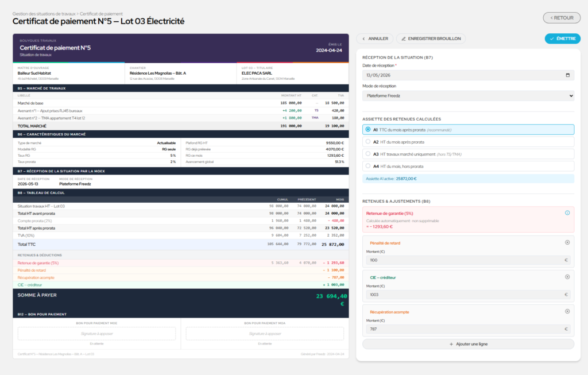Click the info icon on Retenue de garantie

tap(567, 213)
